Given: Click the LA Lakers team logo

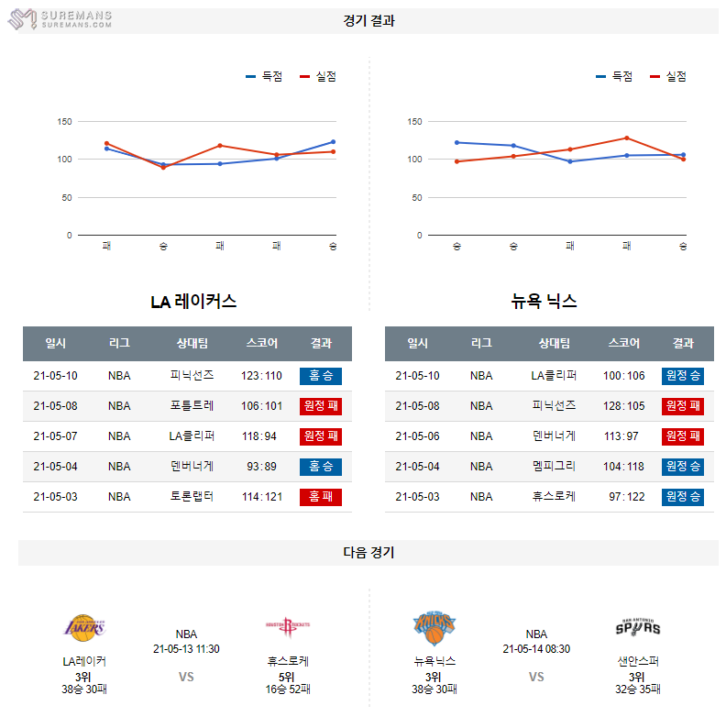Looking at the screenshot, I should [84, 628].
